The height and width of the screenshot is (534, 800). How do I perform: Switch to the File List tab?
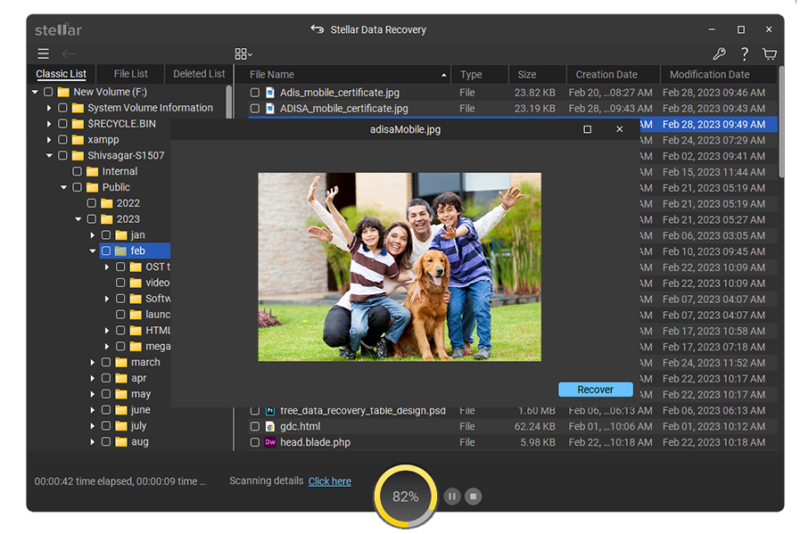point(131,74)
